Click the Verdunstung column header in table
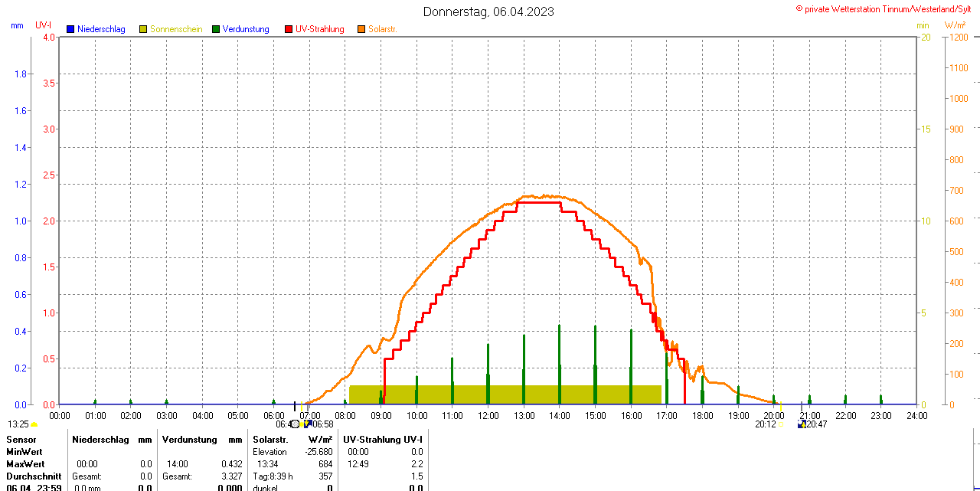Image resolution: width=980 pixels, height=491 pixels. point(190,440)
